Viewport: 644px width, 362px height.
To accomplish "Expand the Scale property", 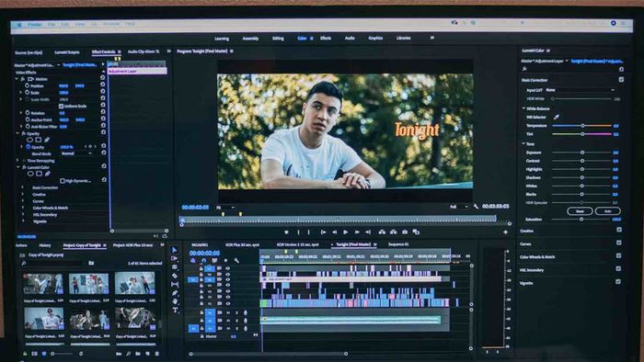I will 21,93.
